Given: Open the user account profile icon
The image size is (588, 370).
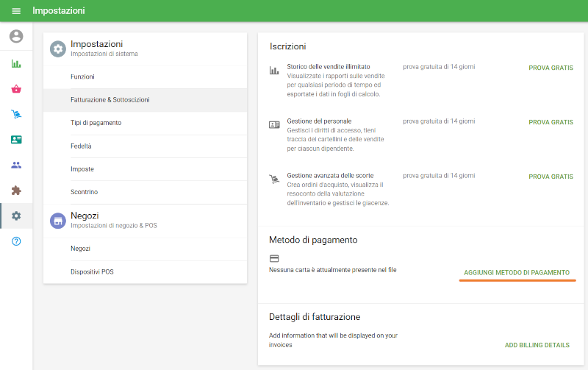Looking at the screenshot, I should pos(16,36).
